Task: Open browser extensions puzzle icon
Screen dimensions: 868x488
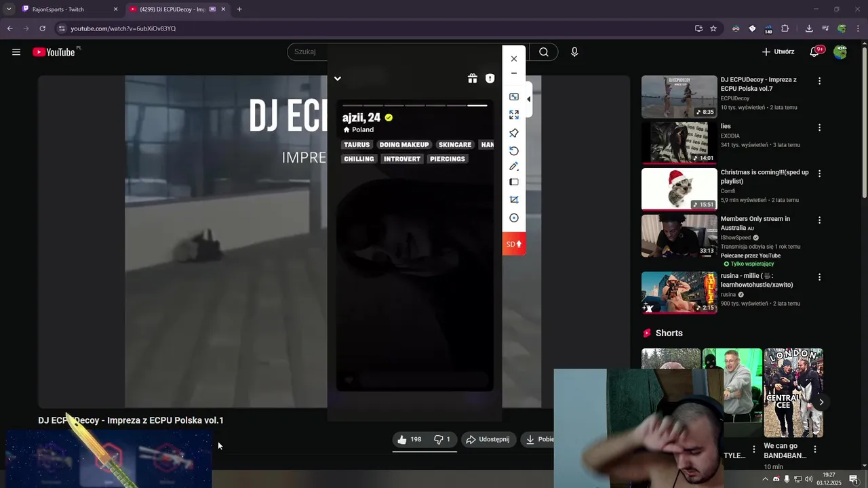Action: click(x=785, y=28)
